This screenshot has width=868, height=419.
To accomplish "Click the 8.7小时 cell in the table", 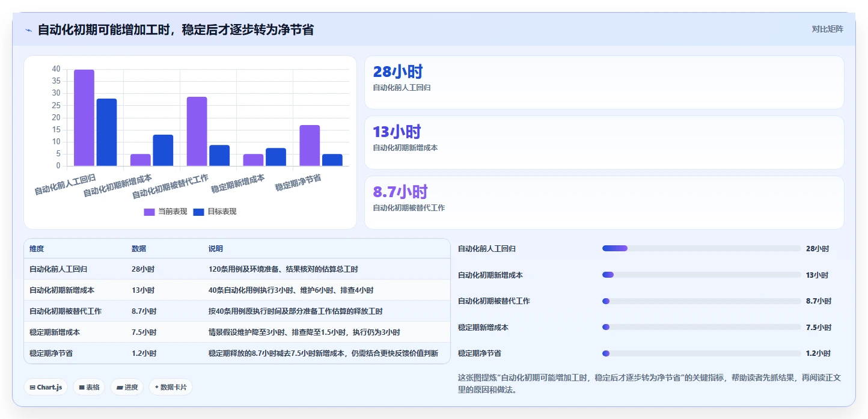I will point(144,311).
